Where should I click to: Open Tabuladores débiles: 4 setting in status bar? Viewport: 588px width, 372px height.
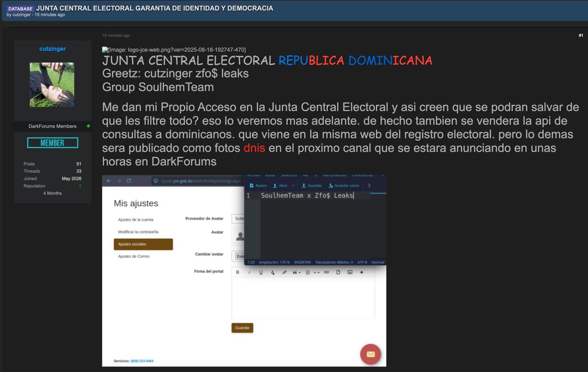pos(334,262)
